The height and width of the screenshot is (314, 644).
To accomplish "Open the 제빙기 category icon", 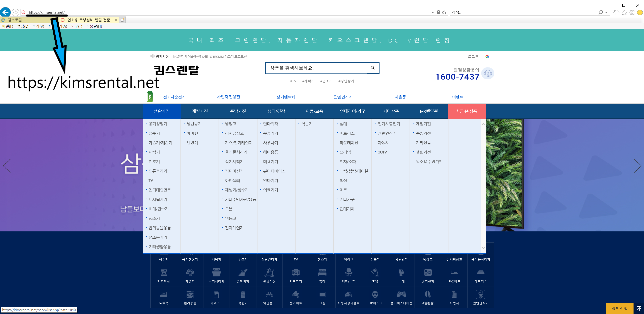I will (x=190, y=272).
